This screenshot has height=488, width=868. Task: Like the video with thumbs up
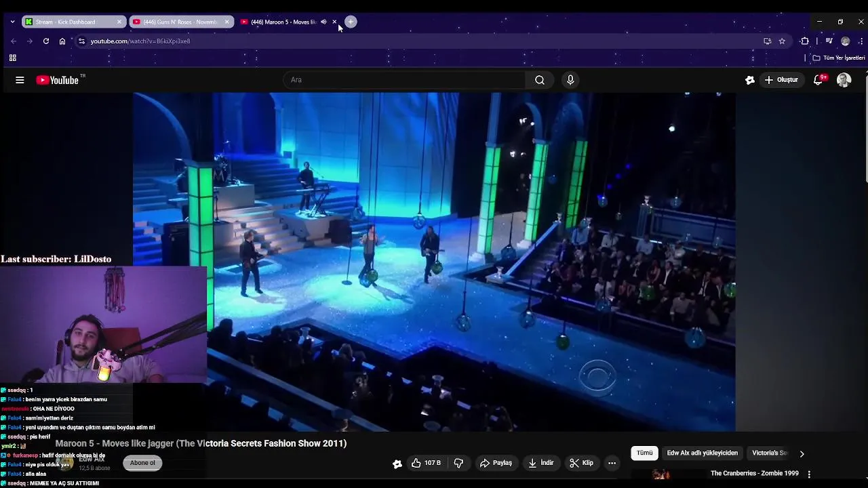click(x=426, y=463)
